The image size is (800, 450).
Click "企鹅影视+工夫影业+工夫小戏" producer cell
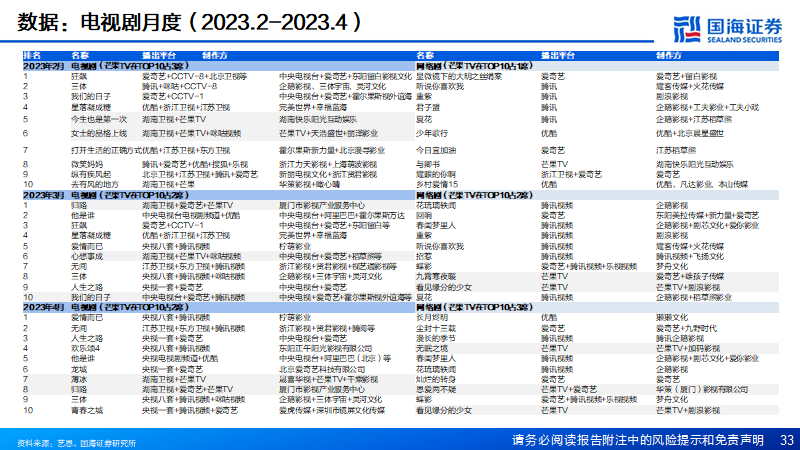click(x=707, y=108)
